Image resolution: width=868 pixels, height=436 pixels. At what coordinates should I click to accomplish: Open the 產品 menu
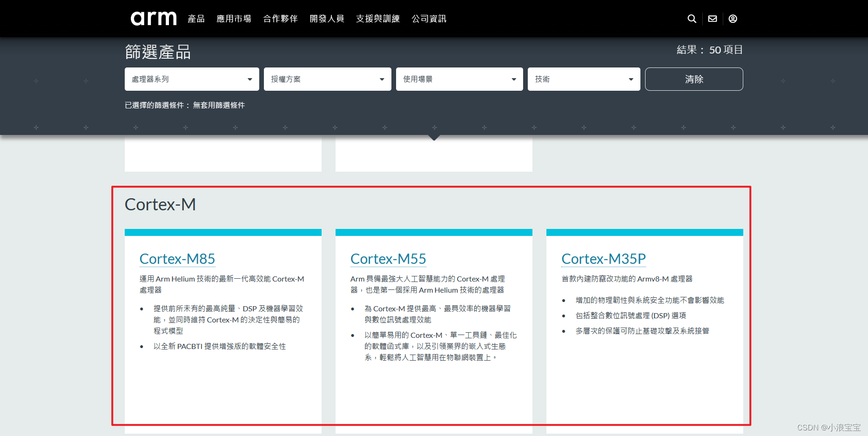196,19
